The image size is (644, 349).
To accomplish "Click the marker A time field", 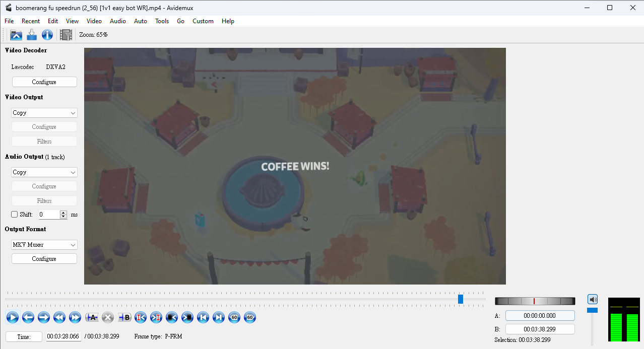I will [540, 316].
